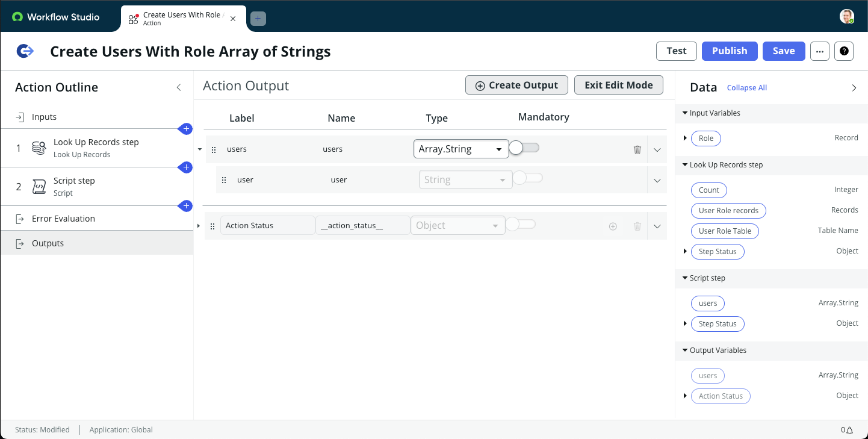Open the Action Status Type dropdown Object
Viewport: 868px width, 439px height.
tap(457, 225)
